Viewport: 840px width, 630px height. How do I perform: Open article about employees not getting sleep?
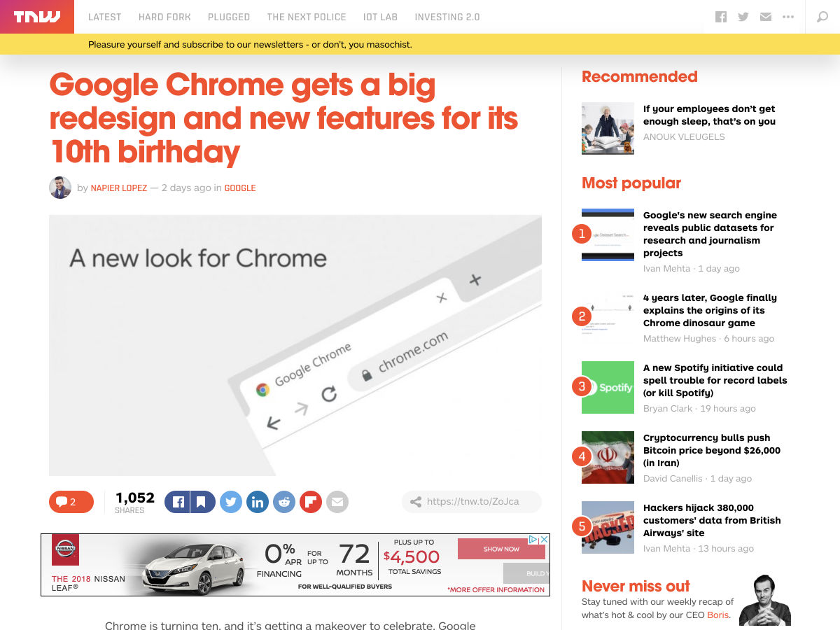[709, 115]
